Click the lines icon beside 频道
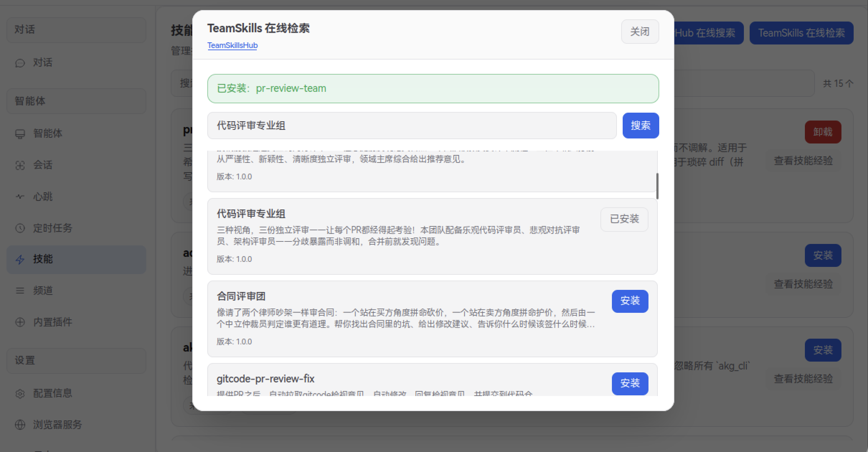The image size is (868, 452). [20, 291]
